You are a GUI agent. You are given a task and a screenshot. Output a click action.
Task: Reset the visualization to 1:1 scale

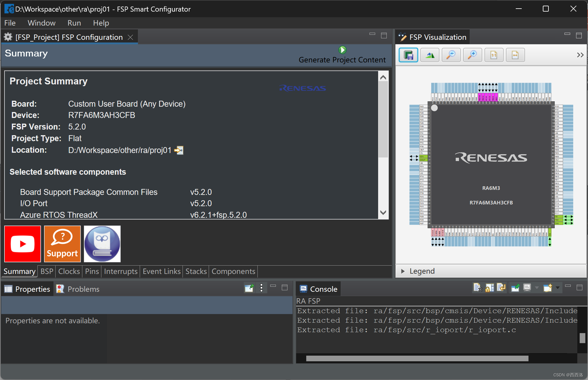pos(494,55)
